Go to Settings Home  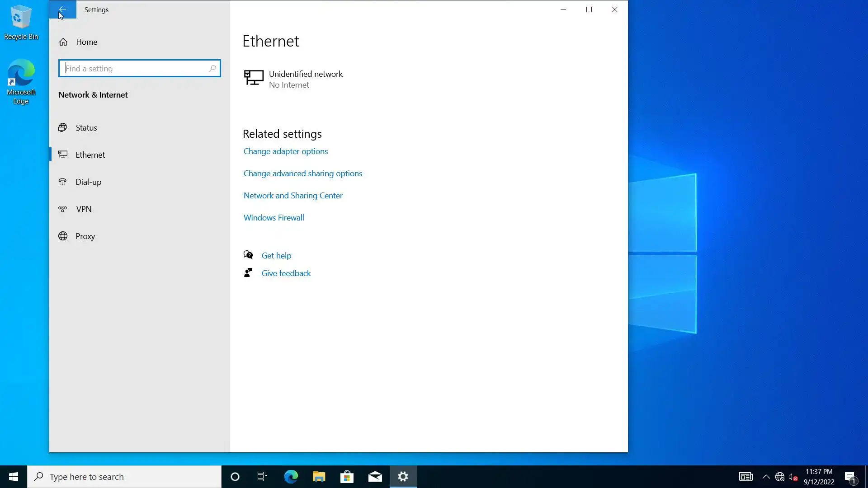[x=86, y=42]
